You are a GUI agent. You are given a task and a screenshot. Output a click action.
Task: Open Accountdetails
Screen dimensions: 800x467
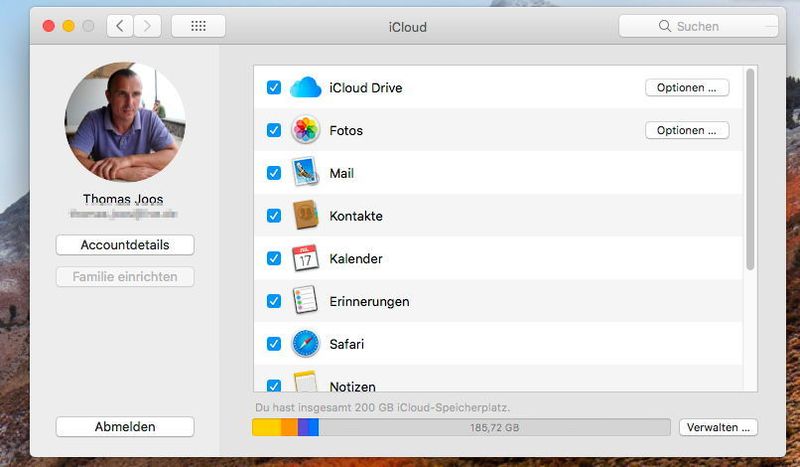coord(125,245)
